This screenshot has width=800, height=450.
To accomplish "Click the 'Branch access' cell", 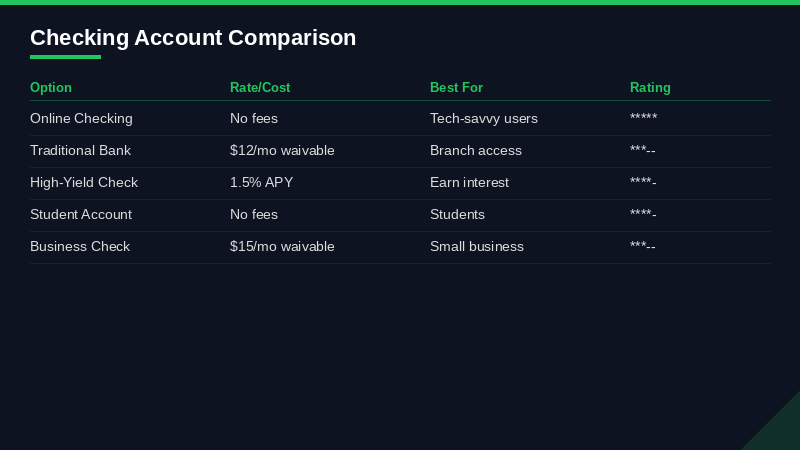I will 476,151.
